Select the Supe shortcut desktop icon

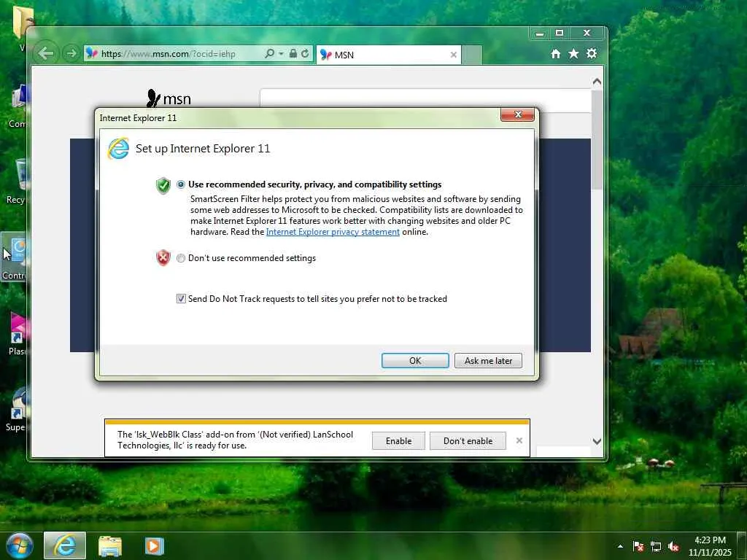click(x=16, y=410)
